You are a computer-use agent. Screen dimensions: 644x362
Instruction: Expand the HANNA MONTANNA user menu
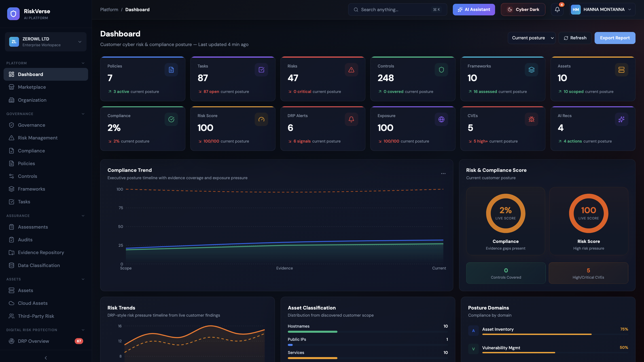tap(602, 9)
